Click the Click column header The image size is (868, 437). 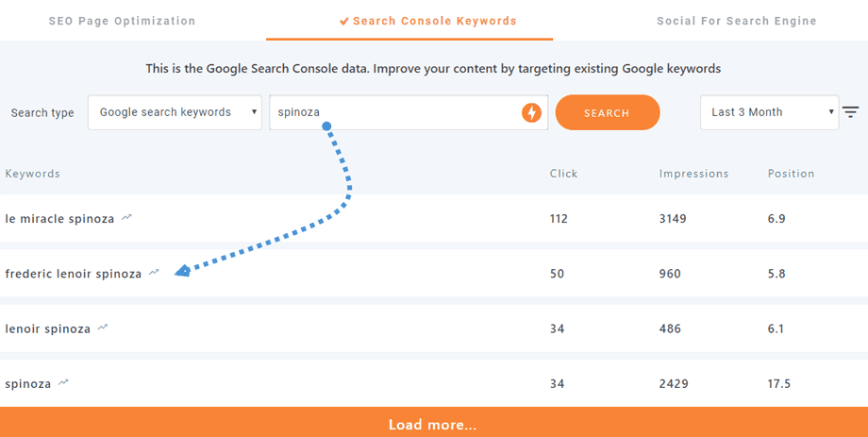point(563,174)
